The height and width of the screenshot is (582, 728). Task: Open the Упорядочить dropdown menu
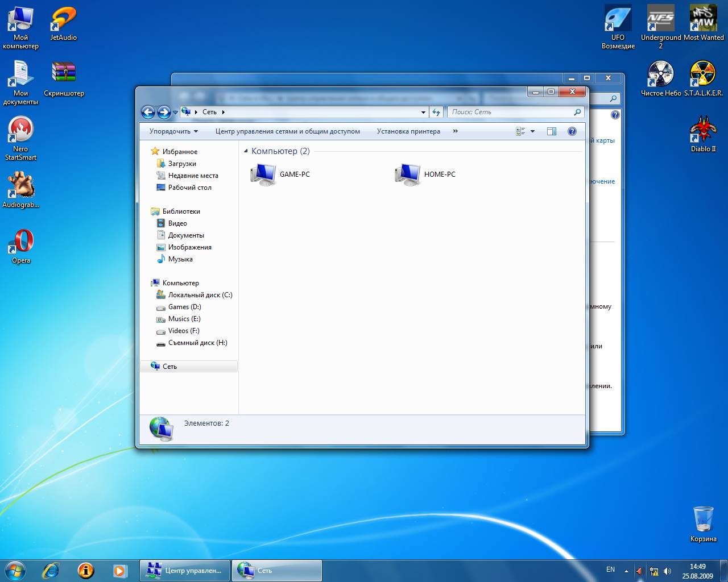pos(173,131)
